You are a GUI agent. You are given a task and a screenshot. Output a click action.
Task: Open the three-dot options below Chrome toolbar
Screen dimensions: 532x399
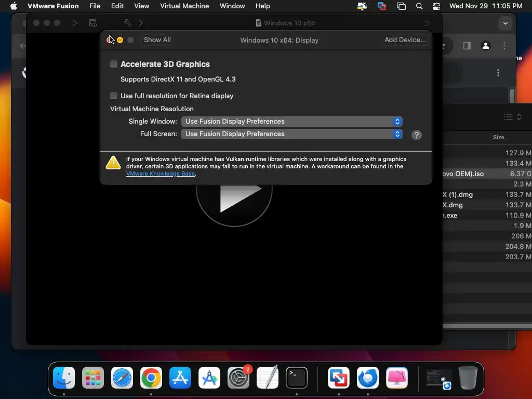498,73
